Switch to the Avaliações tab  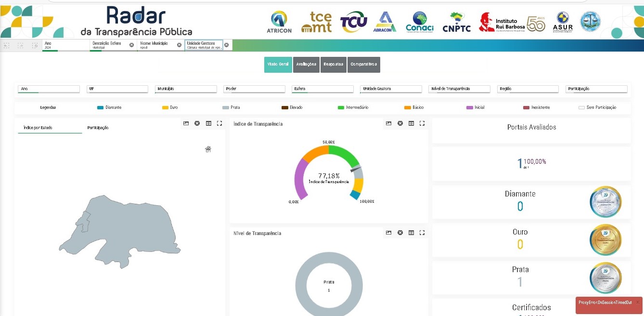[x=306, y=65]
